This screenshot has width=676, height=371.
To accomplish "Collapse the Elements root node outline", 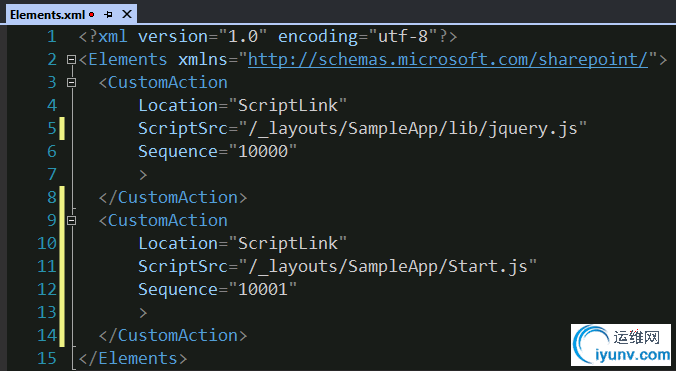I will 72,59.
